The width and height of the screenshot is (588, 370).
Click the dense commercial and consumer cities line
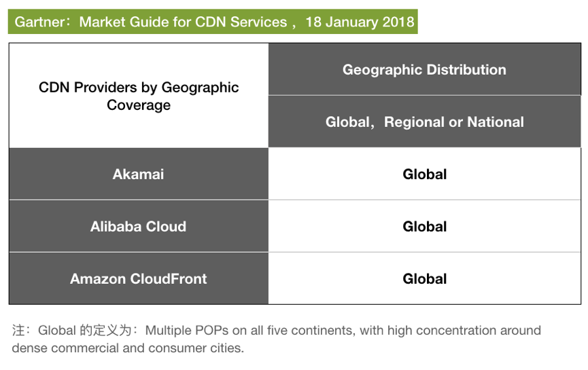point(127,348)
